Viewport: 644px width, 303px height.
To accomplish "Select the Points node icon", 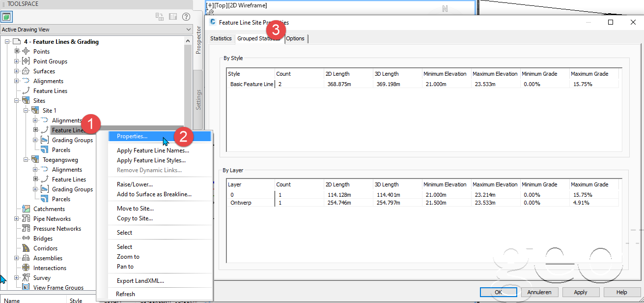I will (x=25, y=51).
